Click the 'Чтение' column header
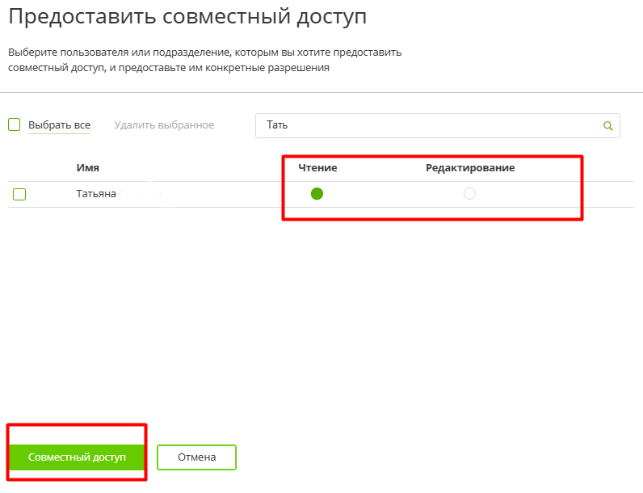This screenshot has width=643, height=493. [x=317, y=167]
